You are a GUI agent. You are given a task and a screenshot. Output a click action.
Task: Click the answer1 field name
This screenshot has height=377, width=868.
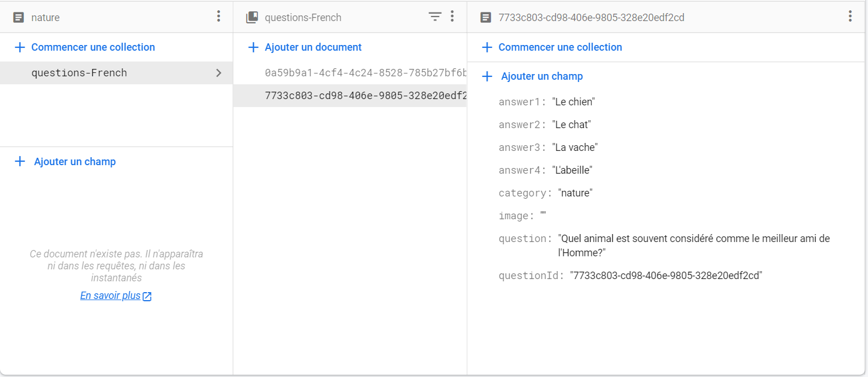522,102
